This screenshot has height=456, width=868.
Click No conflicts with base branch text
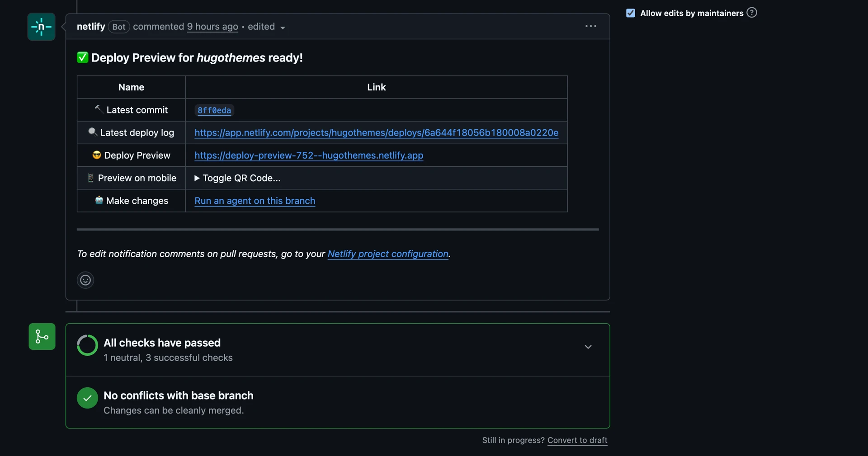coord(178,395)
